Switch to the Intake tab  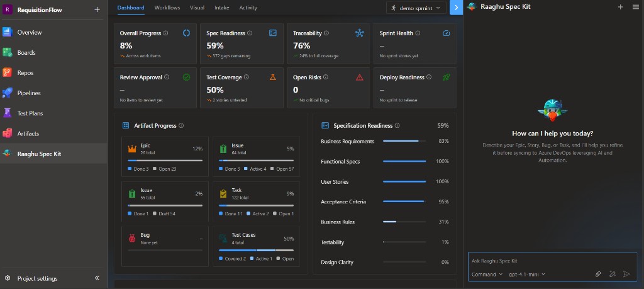pyautogui.click(x=222, y=8)
